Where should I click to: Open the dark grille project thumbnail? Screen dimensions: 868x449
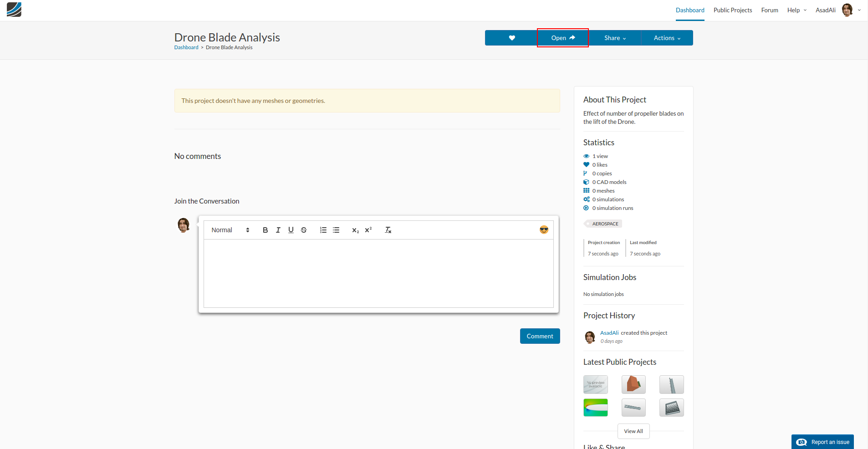click(672, 408)
